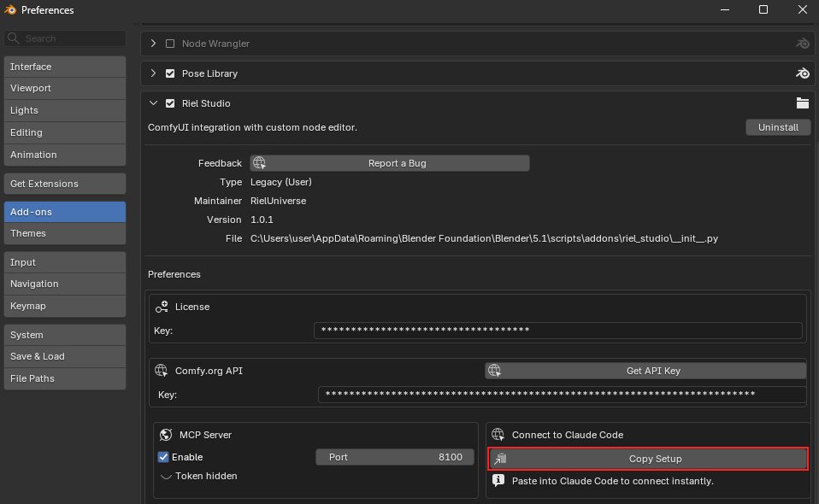Click the MCP Server world icon
The width and height of the screenshot is (819, 504).
coord(166,435)
